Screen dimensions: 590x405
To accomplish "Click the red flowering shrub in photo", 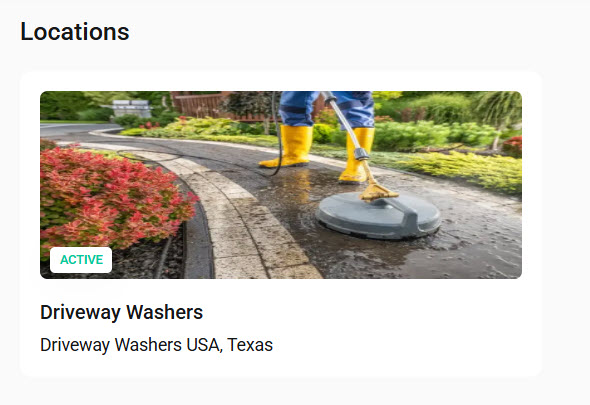I will pyautogui.click(x=113, y=196).
